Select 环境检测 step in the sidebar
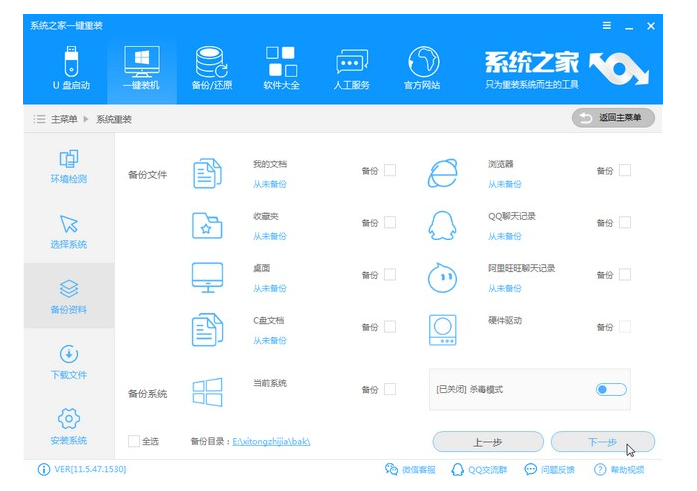 [69, 167]
